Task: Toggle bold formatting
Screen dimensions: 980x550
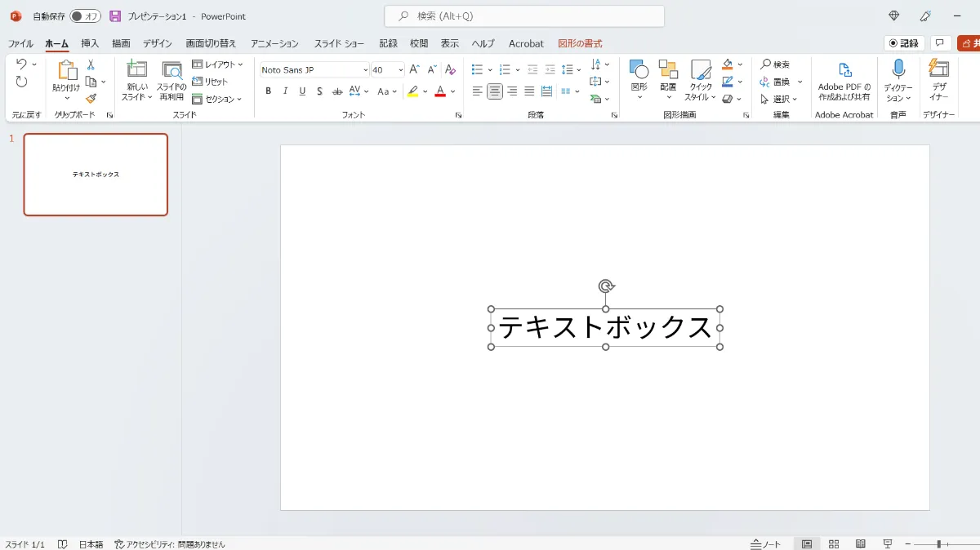Action: (268, 91)
